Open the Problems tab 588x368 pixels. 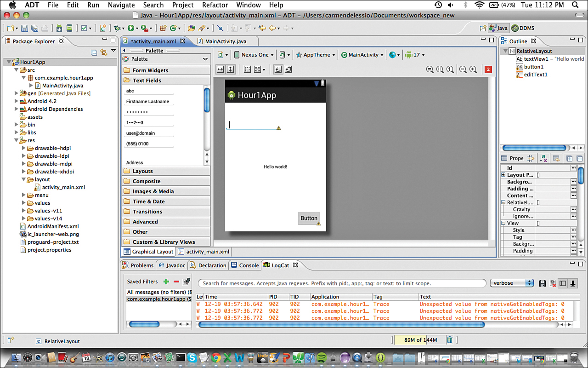coord(138,265)
